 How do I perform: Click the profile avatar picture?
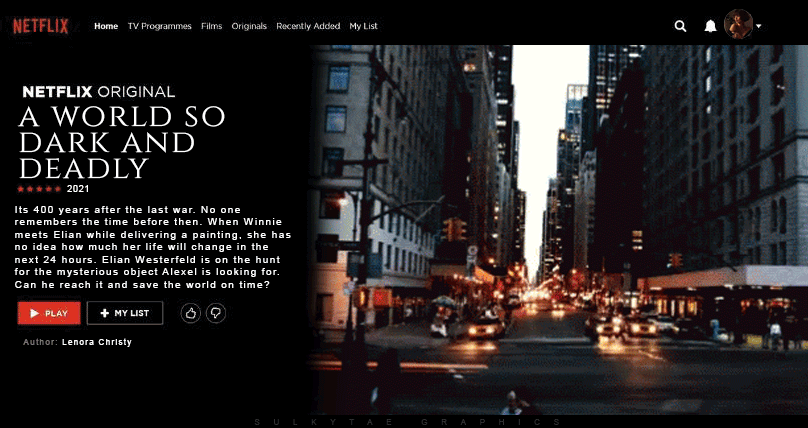coord(738,24)
